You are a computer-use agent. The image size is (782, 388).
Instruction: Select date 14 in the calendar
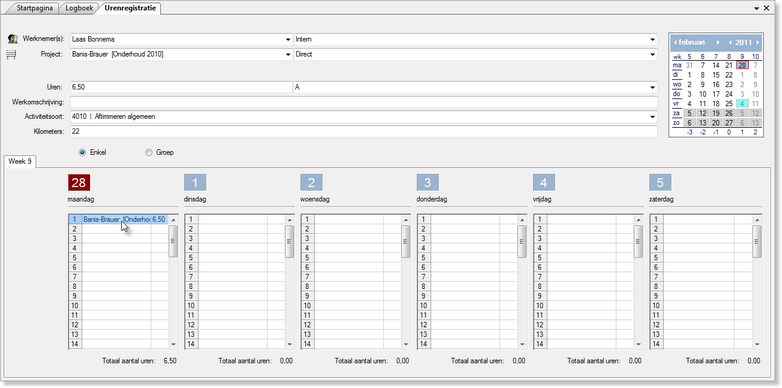coord(716,65)
